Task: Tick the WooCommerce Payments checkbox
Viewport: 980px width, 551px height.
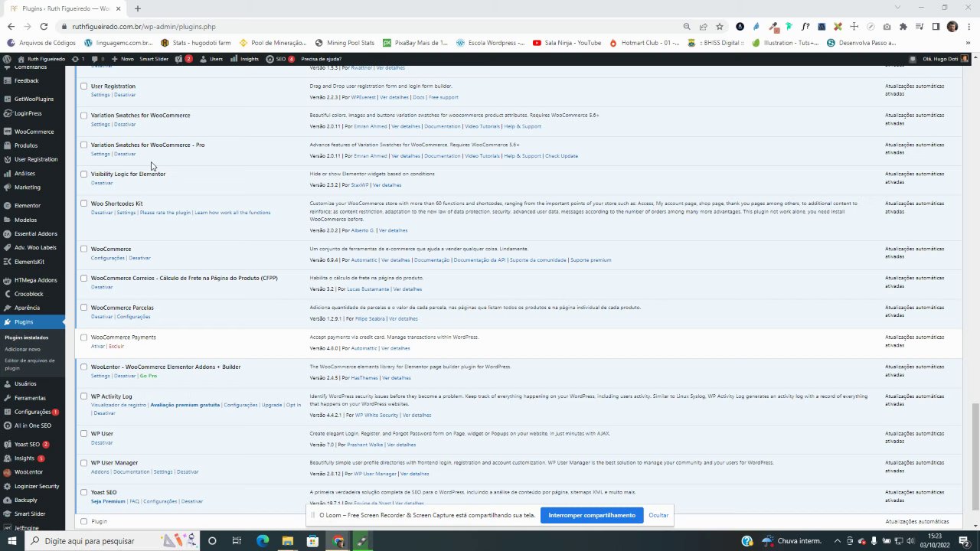Action: point(83,337)
